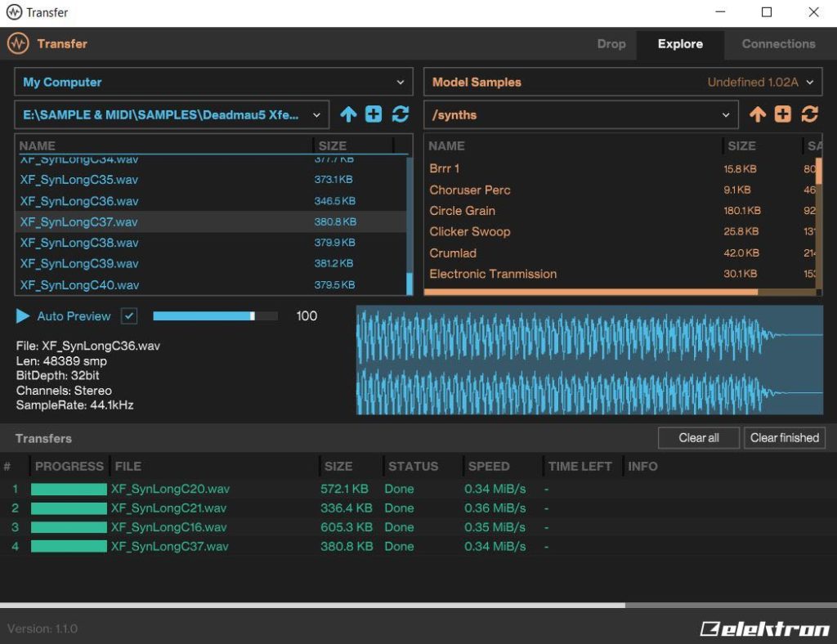This screenshot has width=837, height=644.
Task: Click the 0.36 MiB/s speed value
Action: click(495, 508)
